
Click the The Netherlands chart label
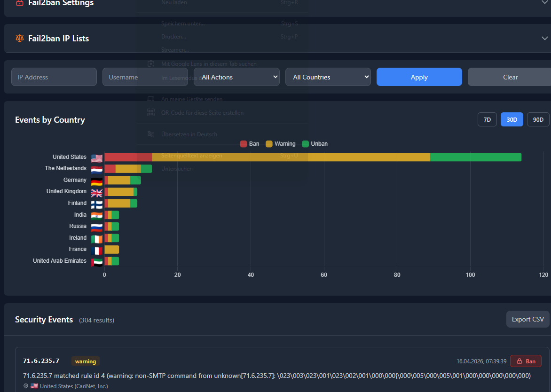tap(65, 168)
